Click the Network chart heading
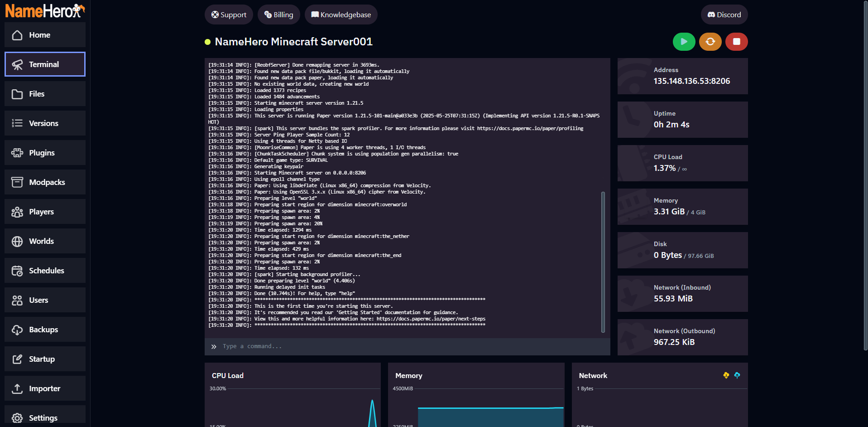Viewport: 868px width, 427px height. click(x=593, y=376)
